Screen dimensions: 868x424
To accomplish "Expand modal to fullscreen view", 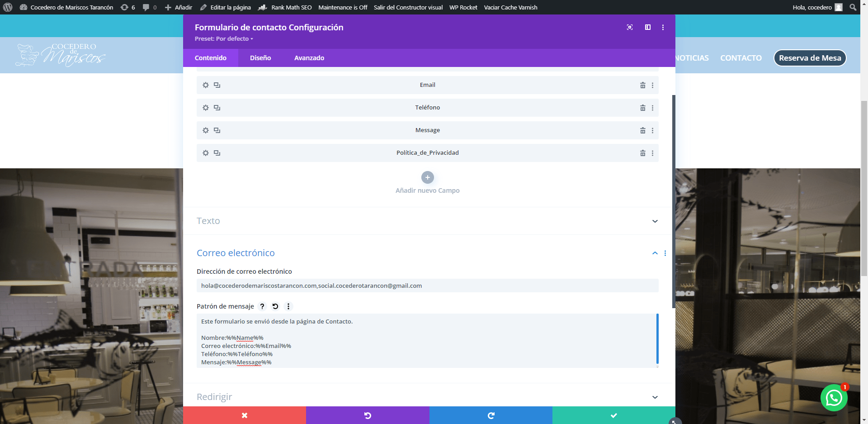I will coord(630,27).
